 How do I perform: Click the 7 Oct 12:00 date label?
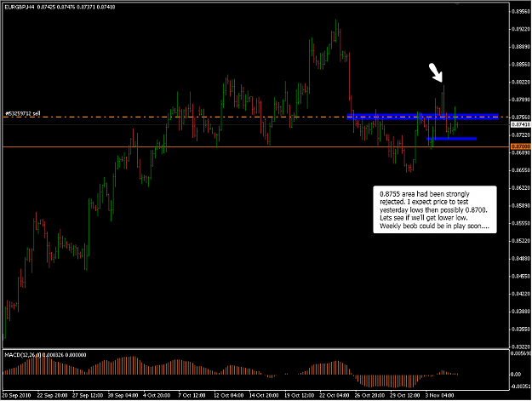coord(192,396)
